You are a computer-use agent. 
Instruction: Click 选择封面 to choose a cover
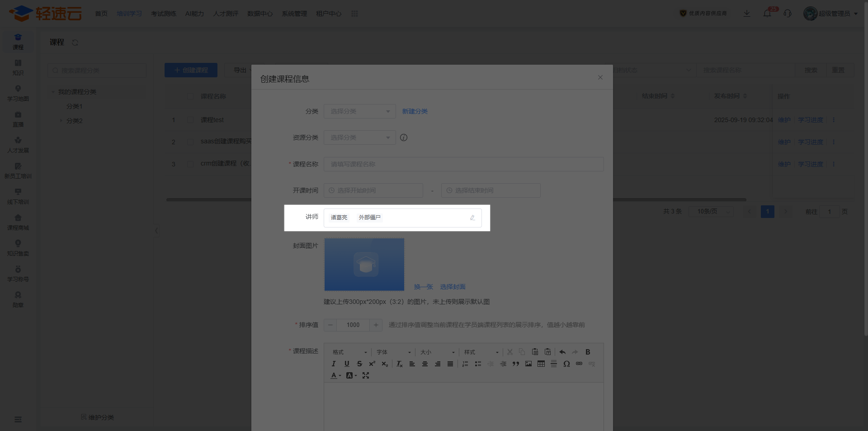click(x=453, y=287)
